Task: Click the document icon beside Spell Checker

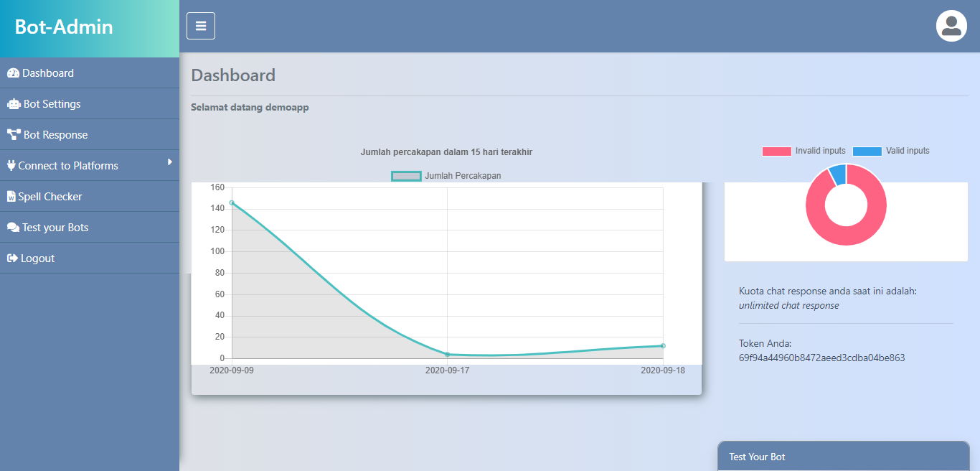Action: tap(11, 197)
